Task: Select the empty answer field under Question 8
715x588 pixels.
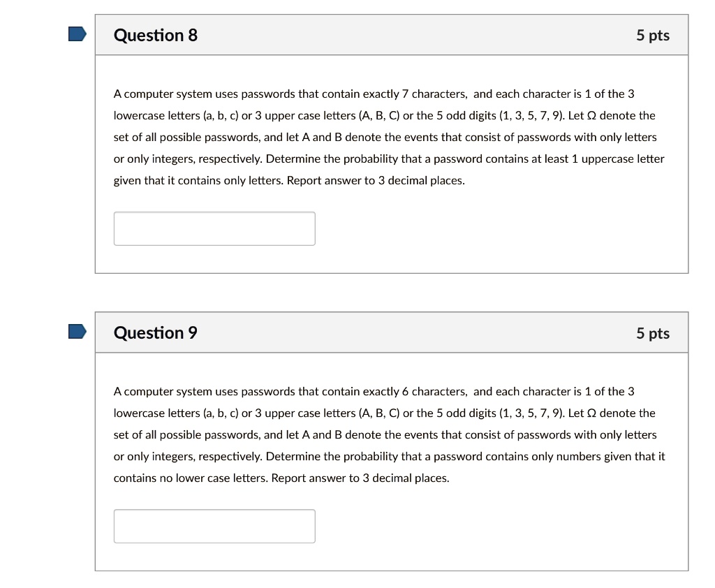Action: [x=214, y=228]
